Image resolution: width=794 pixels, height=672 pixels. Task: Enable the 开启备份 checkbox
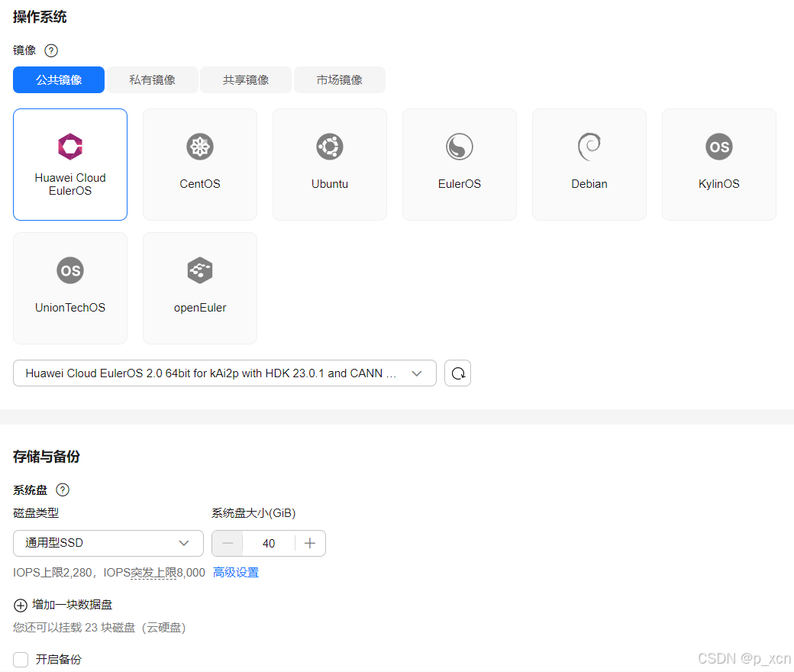point(21,659)
